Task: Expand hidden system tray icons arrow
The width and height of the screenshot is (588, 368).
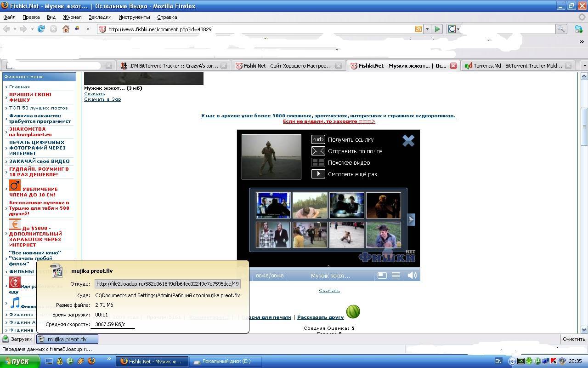Action: [x=512, y=361]
